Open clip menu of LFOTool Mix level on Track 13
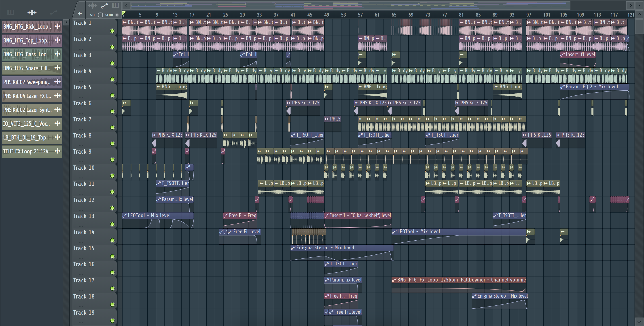Screen dimensions: 644x326 [125, 216]
